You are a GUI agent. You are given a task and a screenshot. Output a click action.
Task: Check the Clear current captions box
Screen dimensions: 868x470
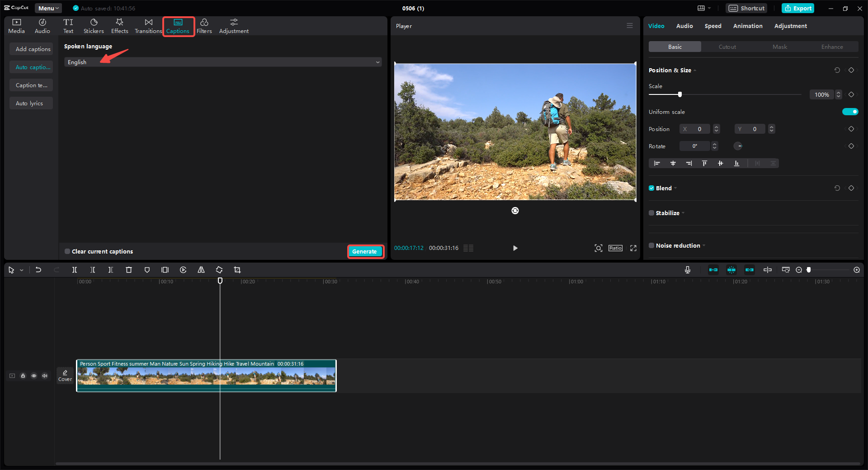click(66, 251)
